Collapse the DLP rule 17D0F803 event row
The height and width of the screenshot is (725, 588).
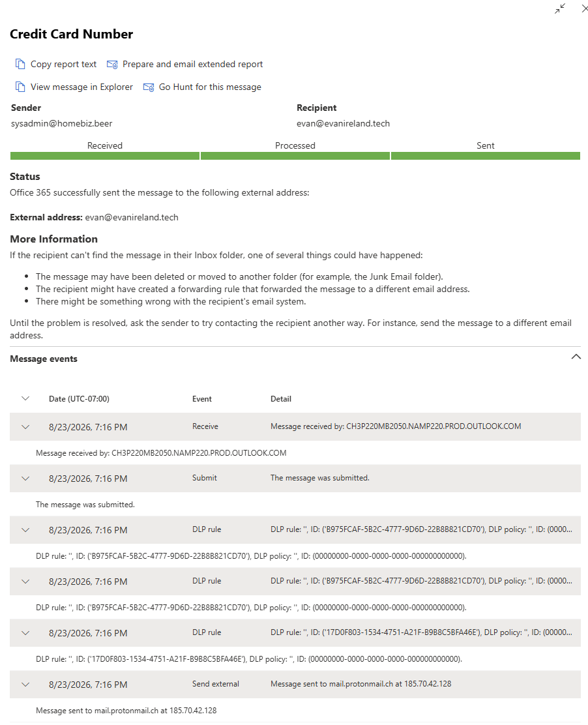pos(25,633)
